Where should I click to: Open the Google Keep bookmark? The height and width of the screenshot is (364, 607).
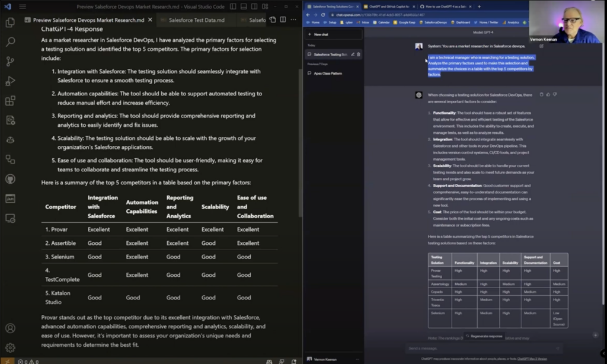pyautogui.click(x=404, y=23)
